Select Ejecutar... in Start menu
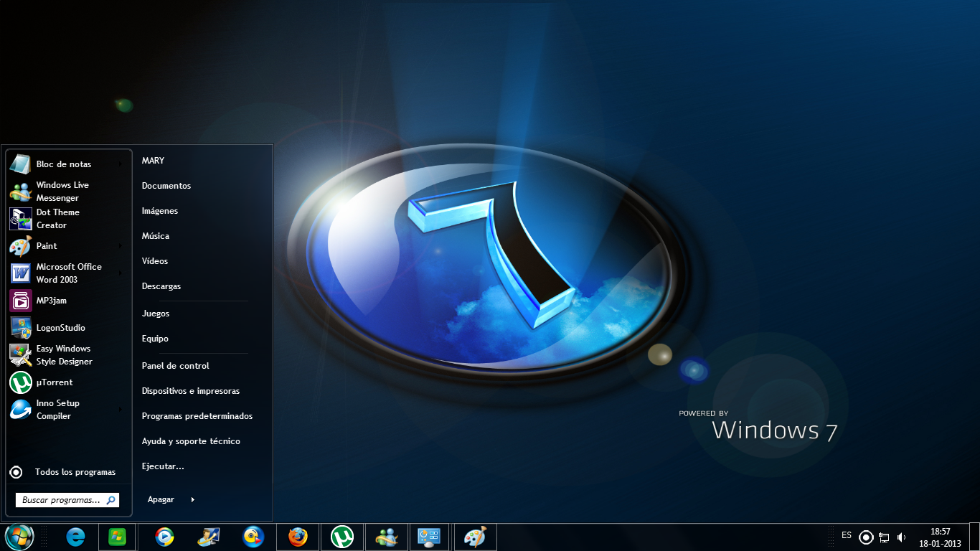 click(x=163, y=466)
